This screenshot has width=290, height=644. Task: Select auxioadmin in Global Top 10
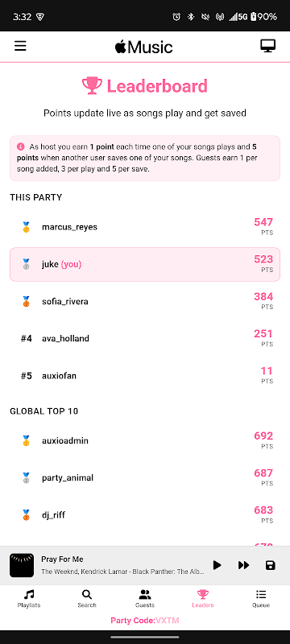(x=145, y=440)
